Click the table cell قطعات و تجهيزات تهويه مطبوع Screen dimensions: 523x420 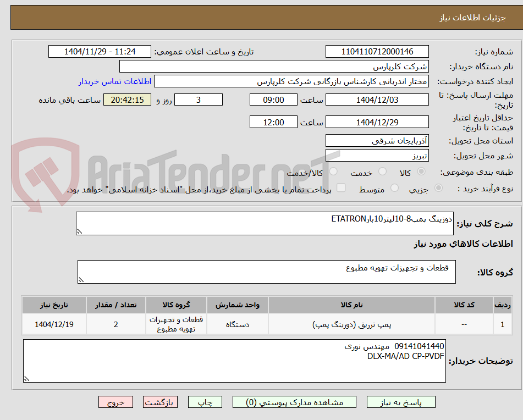[x=176, y=324]
